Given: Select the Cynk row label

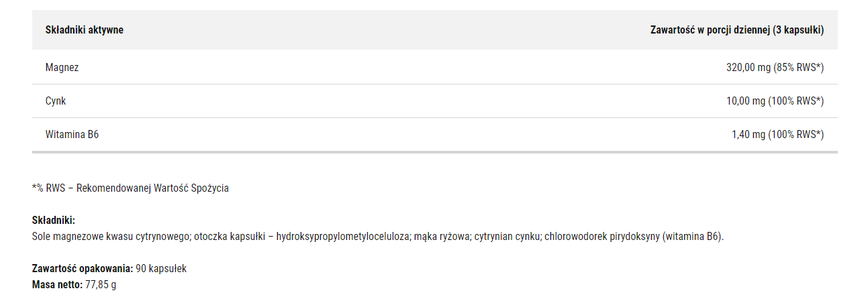Looking at the screenshot, I should point(55,101).
